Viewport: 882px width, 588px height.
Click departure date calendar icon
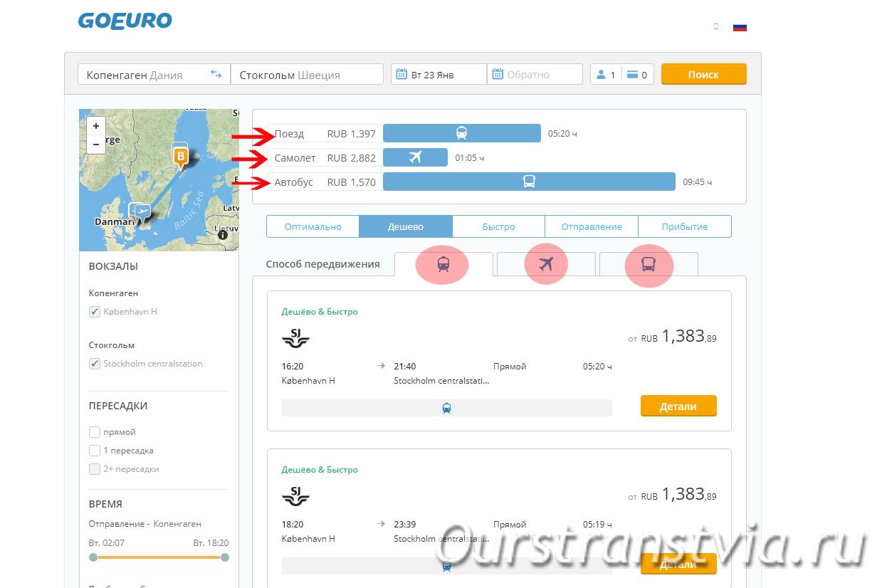coord(401,74)
